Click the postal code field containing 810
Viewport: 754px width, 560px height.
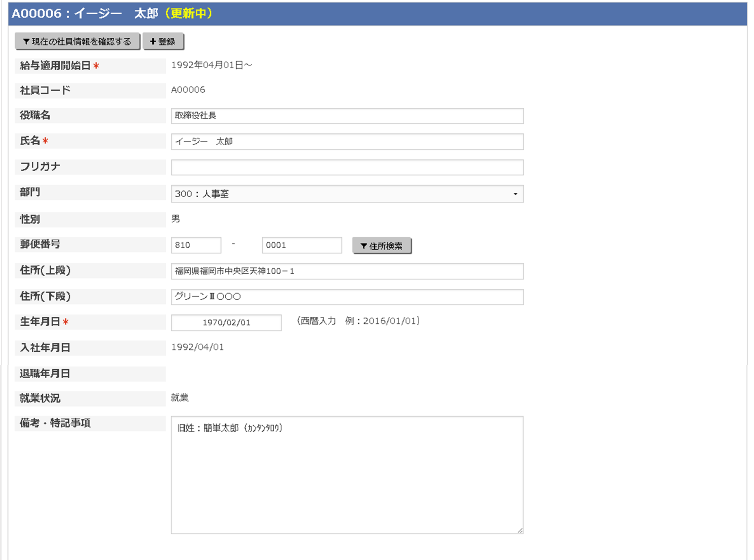pos(196,245)
